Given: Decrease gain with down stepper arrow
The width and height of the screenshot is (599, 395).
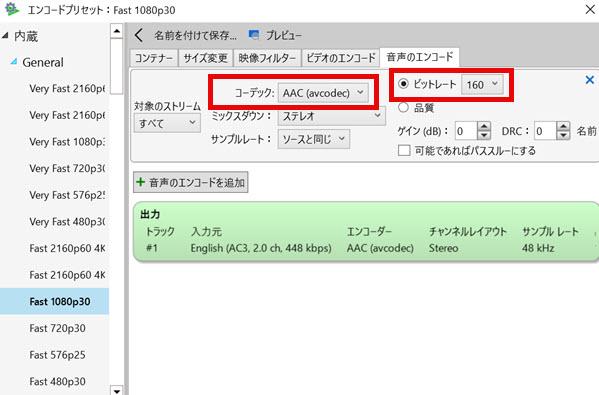Looking at the screenshot, I should tap(484, 136).
